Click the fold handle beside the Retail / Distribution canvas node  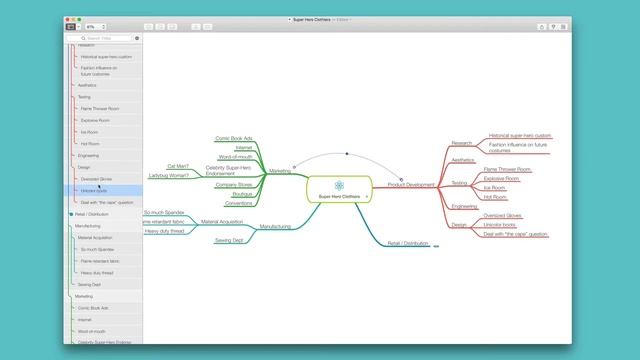436,246
